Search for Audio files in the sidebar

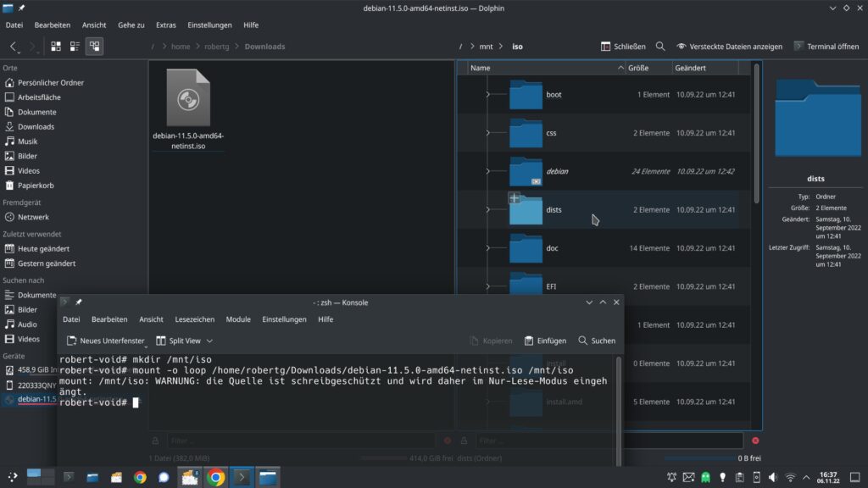click(x=21, y=324)
